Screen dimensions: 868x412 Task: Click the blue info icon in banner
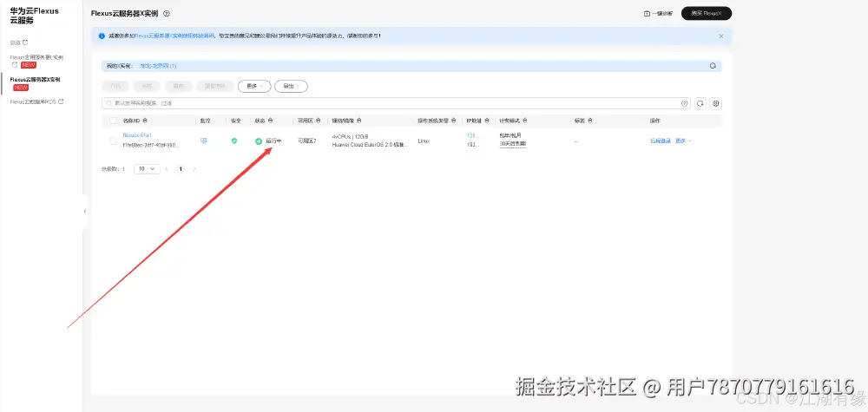pyautogui.click(x=102, y=36)
